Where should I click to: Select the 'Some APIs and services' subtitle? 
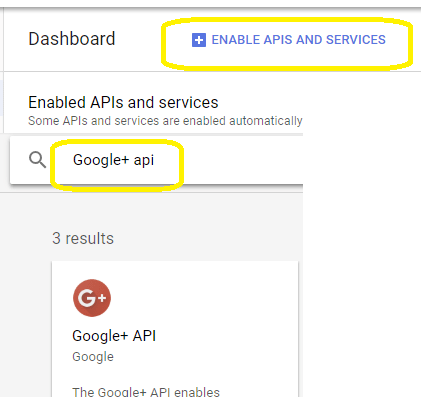[x=165, y=121]
